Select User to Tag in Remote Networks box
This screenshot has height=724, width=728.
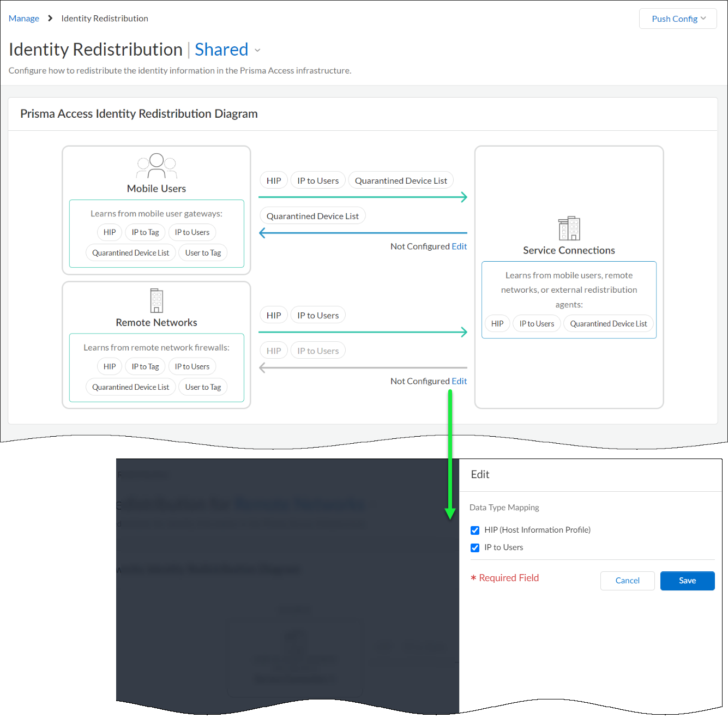pyautogui.click(x=203, y=387)
